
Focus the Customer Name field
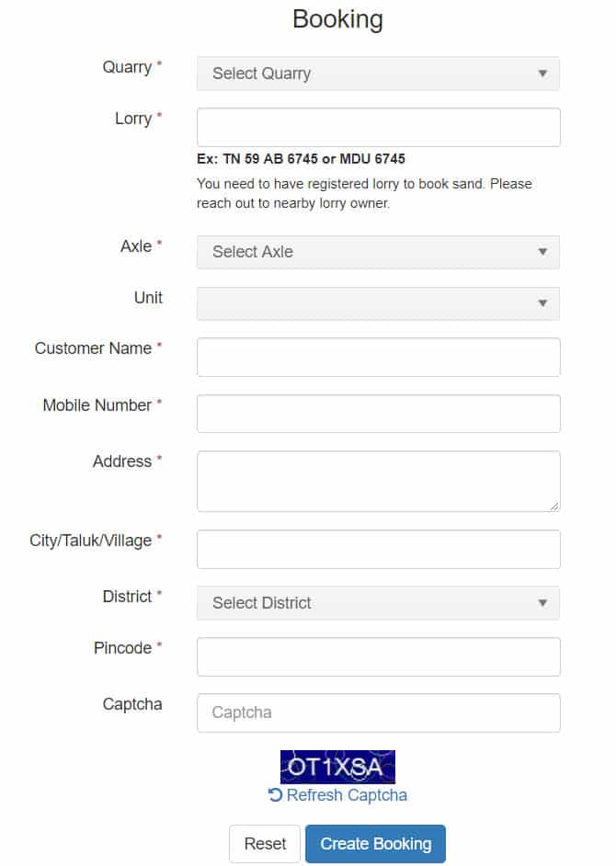(378, 357)
